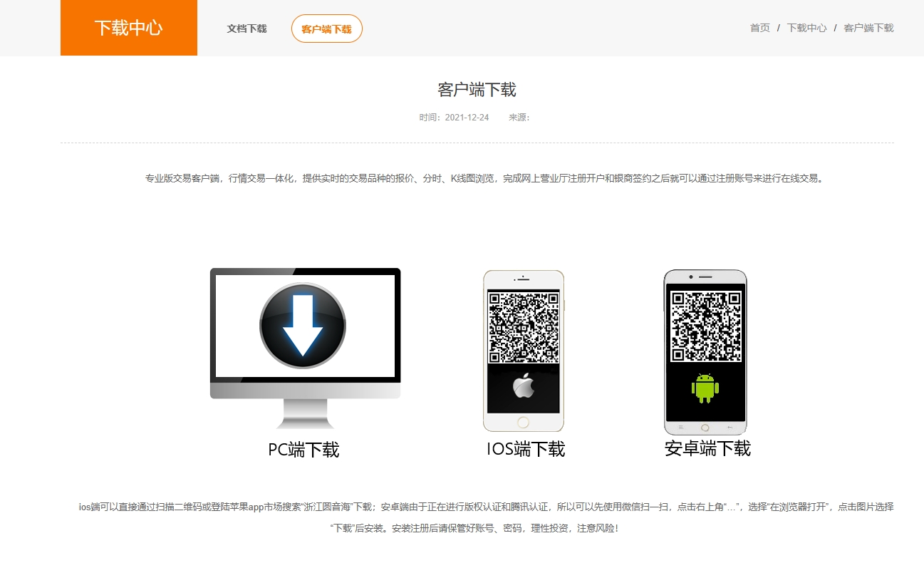Click the paragraph starting with 专业版交易客户端
This screenshot has height=563, width=924.
484,178
